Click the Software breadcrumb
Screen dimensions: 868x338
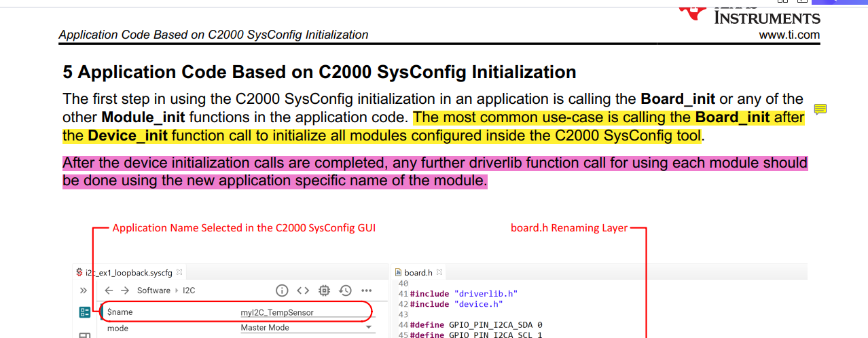[153, 290]
